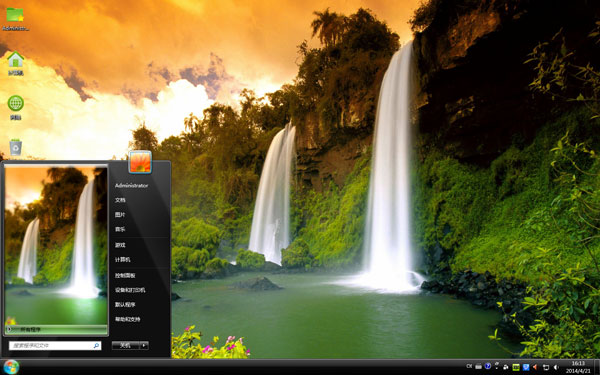
Task: Open the network monitor tray icon
Action: pos(546,367)
